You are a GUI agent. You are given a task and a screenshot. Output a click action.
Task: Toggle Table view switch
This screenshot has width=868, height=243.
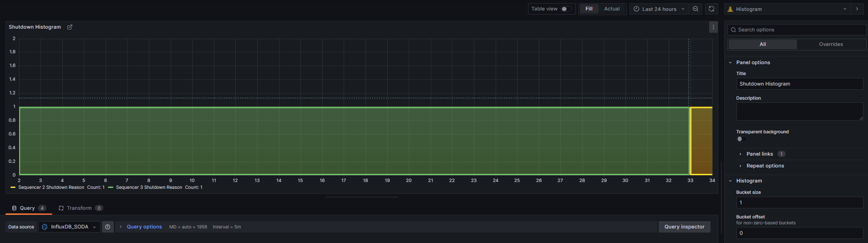[x=566, y=9]
